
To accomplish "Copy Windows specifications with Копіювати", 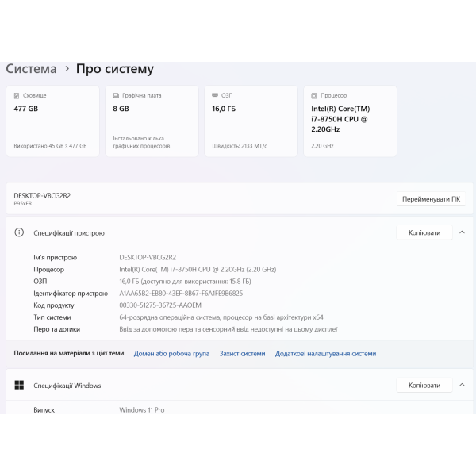I will (x=424, y=386).
